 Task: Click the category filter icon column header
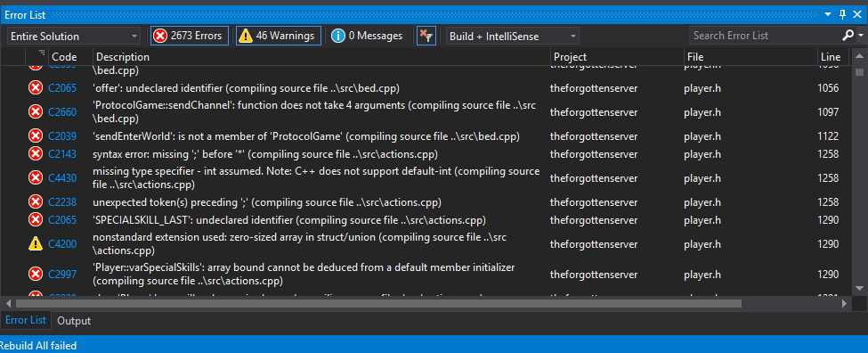[x=42, y=53]
